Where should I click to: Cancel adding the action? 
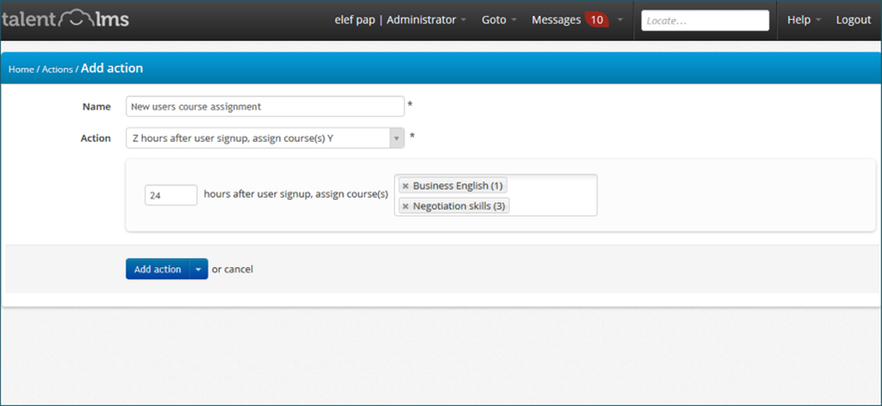[x=238, y=269]
